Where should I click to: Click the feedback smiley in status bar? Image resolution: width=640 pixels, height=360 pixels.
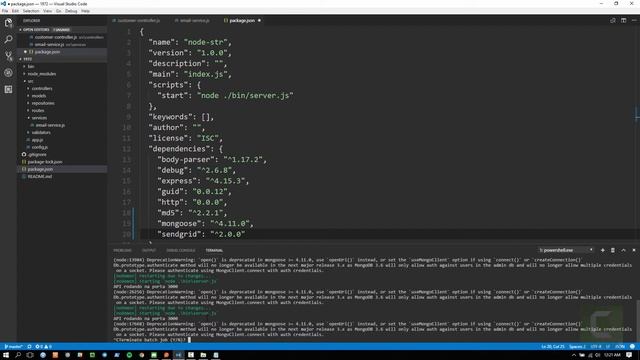(x=632, y=347)
